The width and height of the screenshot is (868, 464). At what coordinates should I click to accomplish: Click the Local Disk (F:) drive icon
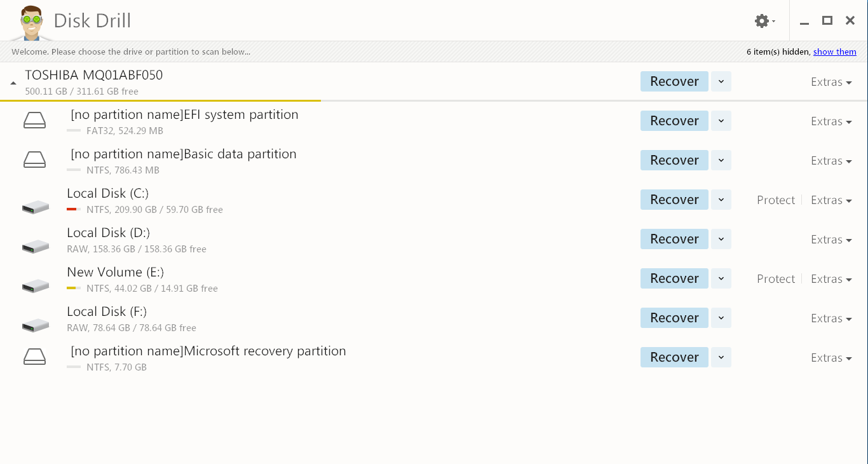[36, 325]
